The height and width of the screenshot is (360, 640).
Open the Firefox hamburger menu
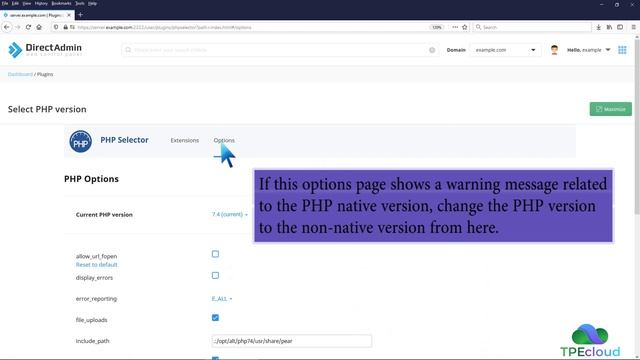633,27
